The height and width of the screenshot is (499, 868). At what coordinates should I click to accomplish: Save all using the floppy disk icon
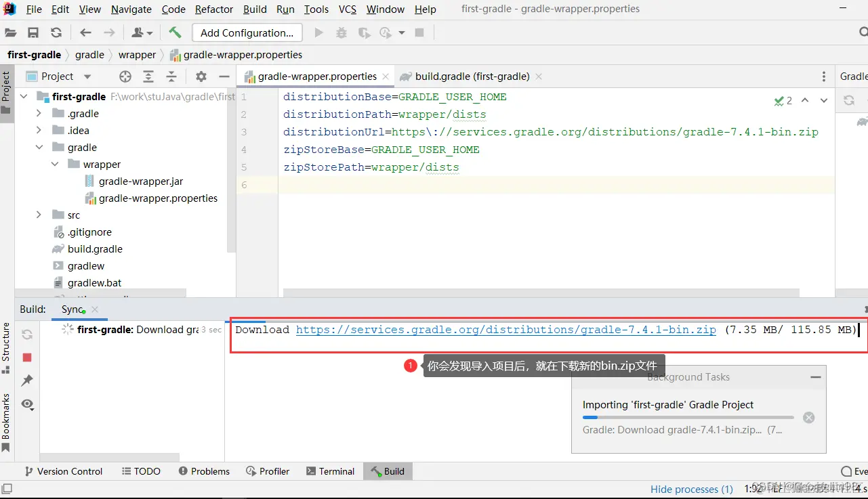(33, 32)
